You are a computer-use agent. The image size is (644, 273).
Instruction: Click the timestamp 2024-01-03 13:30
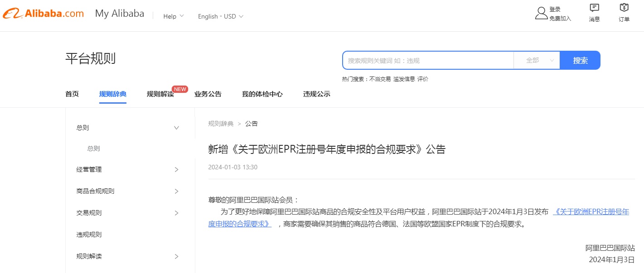coord(232,167)
